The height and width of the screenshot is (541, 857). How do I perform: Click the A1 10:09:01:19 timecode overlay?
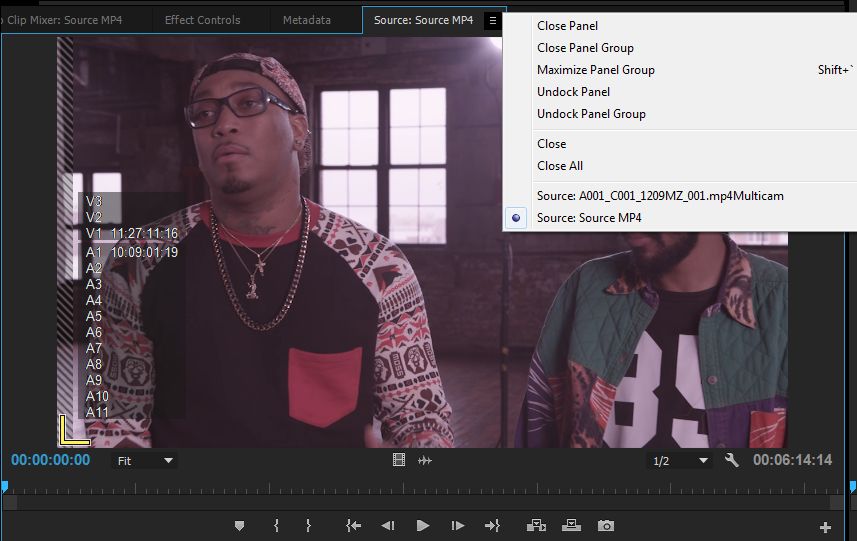132,252
